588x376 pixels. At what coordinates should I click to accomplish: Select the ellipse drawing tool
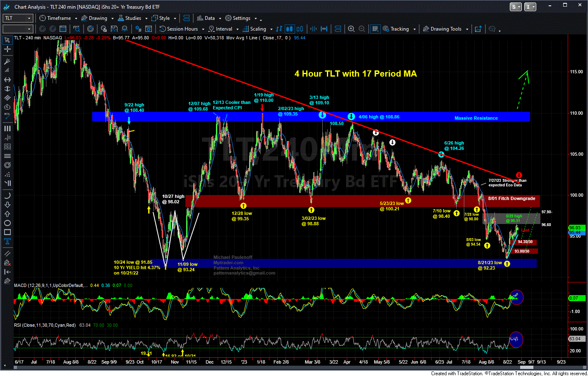[x=7, y=223]
